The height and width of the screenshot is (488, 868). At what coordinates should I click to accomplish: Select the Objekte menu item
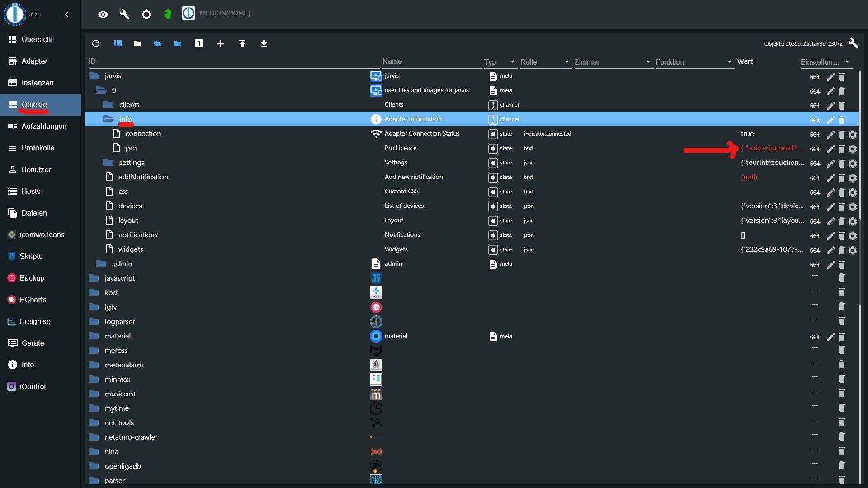pyautogui.click(x=34, y=104)
